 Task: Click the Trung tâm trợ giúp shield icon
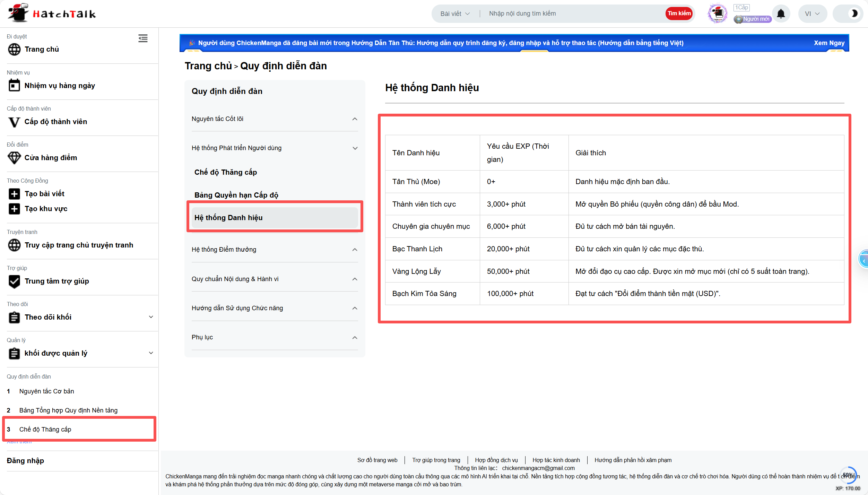click(14, 281)
